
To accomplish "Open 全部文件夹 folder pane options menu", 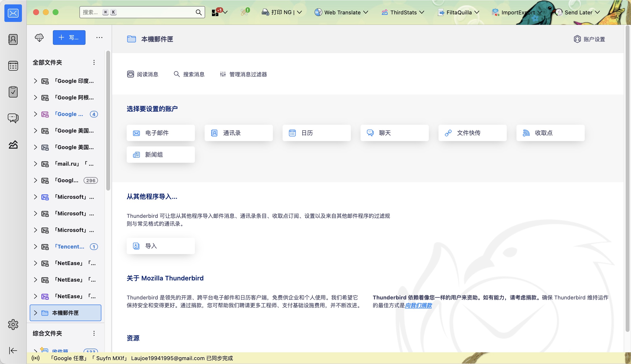I will point(94,62).
